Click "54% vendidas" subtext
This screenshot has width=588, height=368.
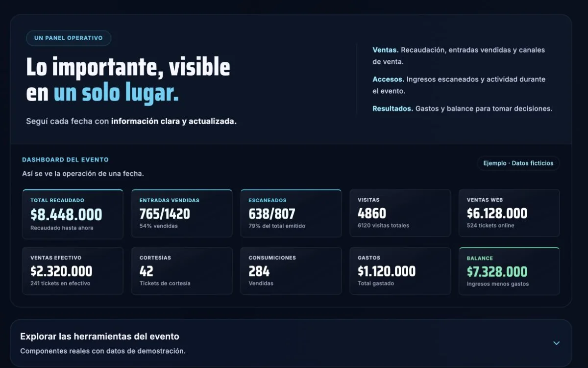[x=159, y=226]
